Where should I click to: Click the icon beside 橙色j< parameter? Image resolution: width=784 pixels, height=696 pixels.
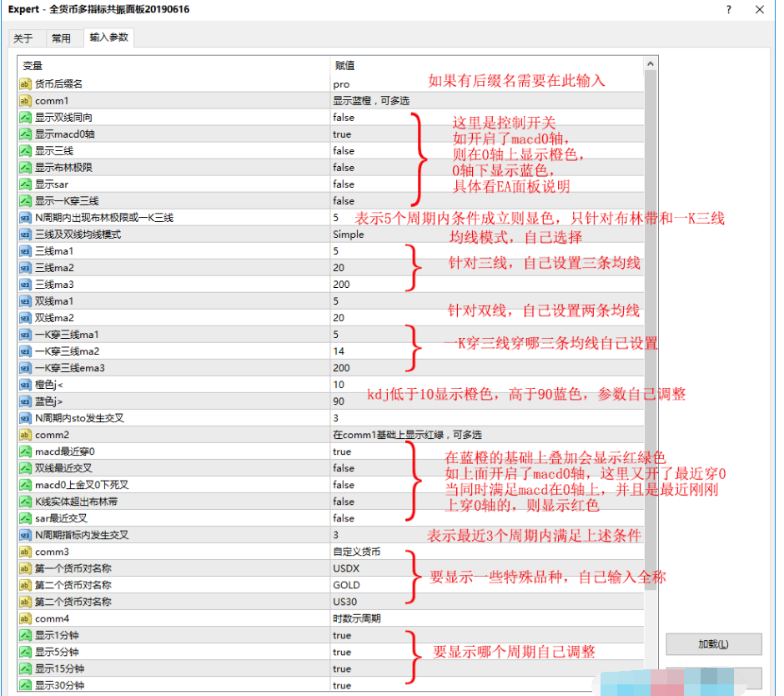25,385
